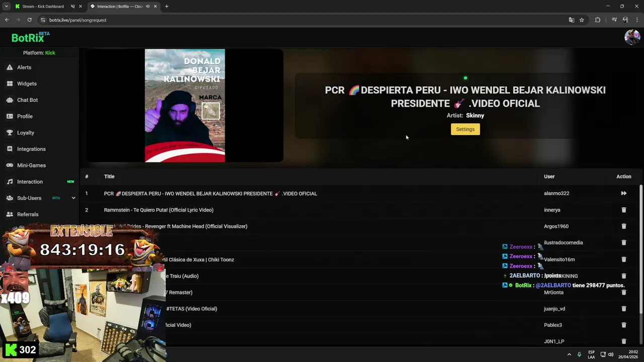Click the video player thumbnail

coord(185,106)
